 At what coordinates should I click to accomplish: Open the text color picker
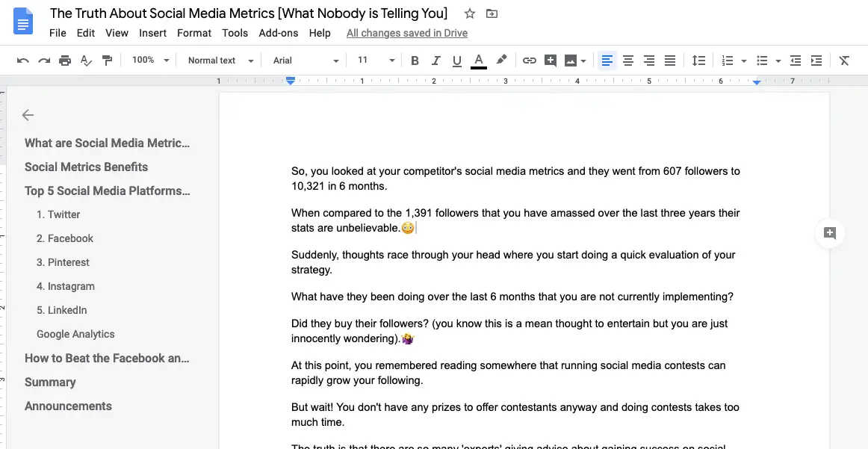(x=479, y=61)
